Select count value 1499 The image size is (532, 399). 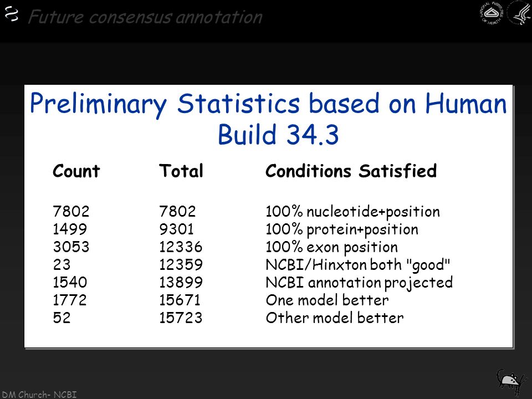point(70,229)
